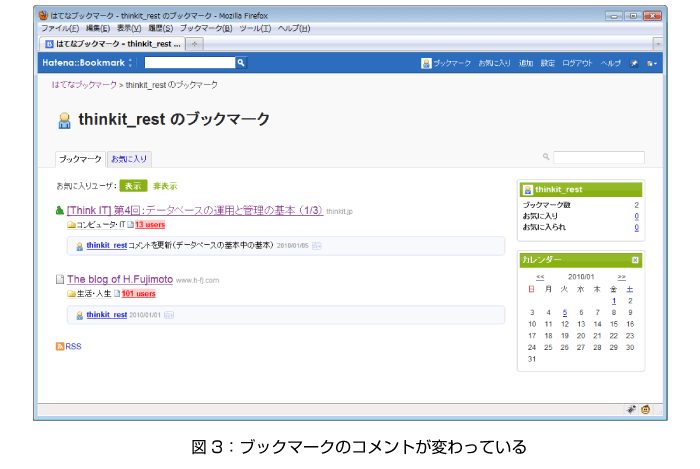Image resolution: width=700 pixels, height=469 pixels.
Task: Open the tab list dropdown at tab bar end
Action: (657, 44)
